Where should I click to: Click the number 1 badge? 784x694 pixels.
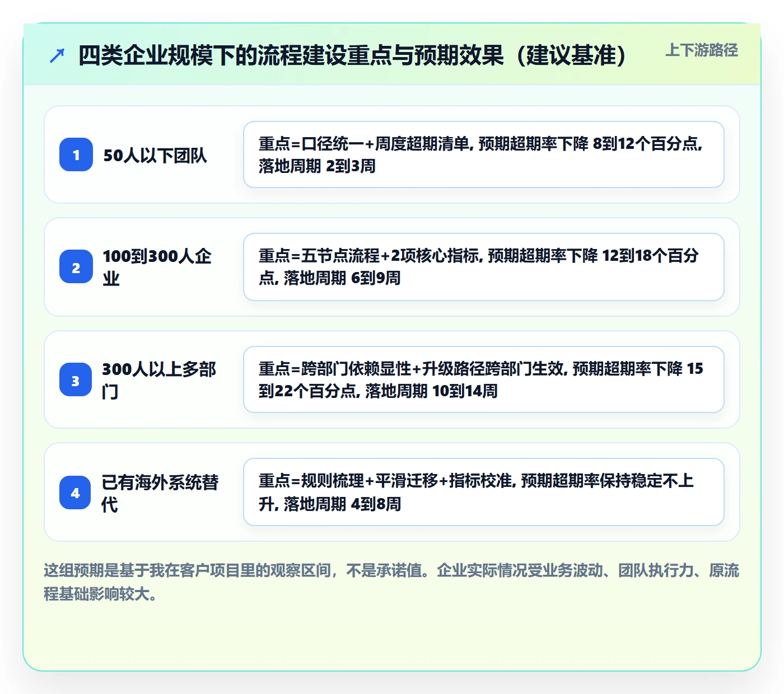(x=76, y=154)
